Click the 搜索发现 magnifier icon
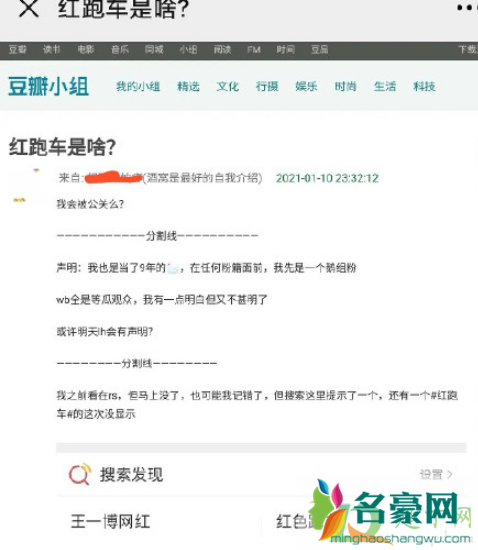Image resolution: width=478 pixels, height=550 pixels. (80, 474)
